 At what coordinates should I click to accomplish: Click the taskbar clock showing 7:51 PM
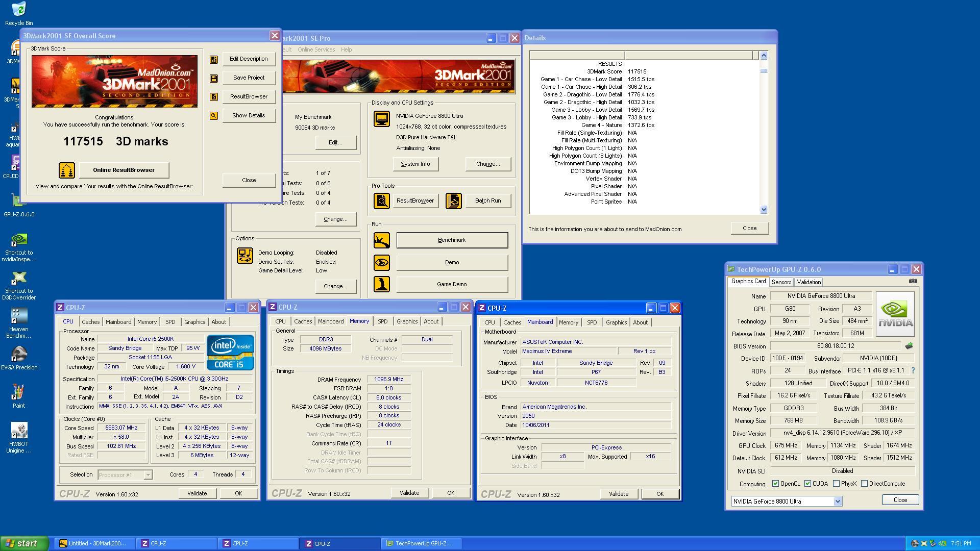click(961, 543)
